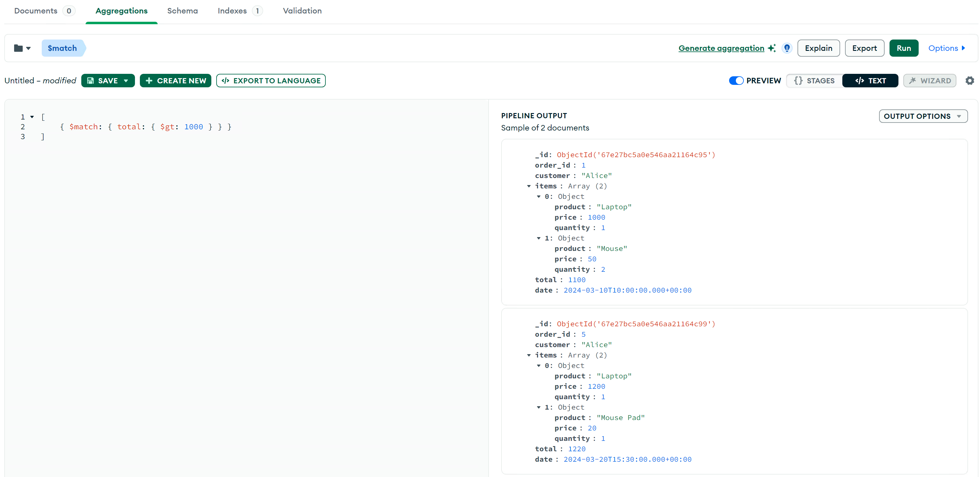Click the lightbulb AI info icon
The height and width of the screenshot is (477, 980).
click(787, 48)
